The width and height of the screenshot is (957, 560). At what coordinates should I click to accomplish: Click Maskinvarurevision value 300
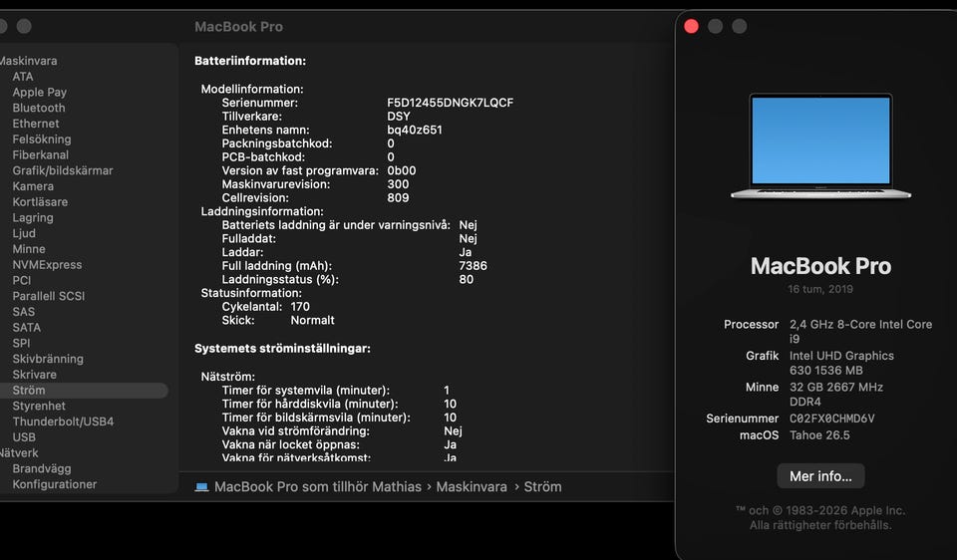[398, 184]
